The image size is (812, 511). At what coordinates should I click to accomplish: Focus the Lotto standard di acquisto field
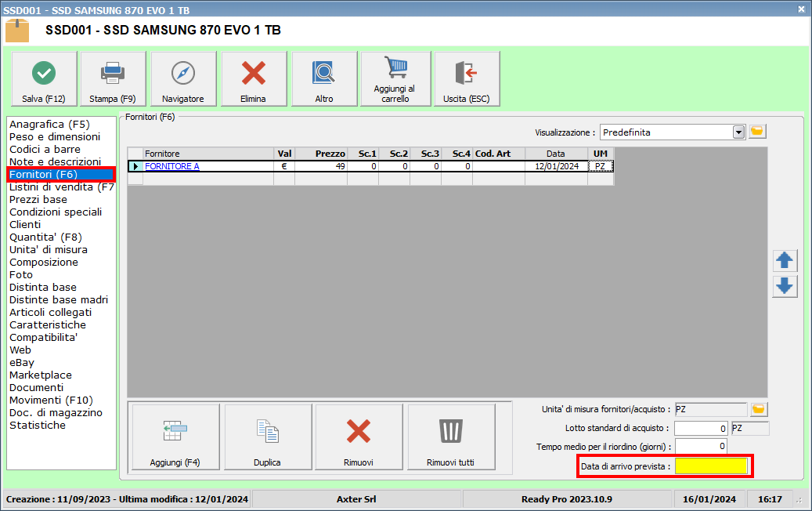pyautogui.click(x=701, y=429)
